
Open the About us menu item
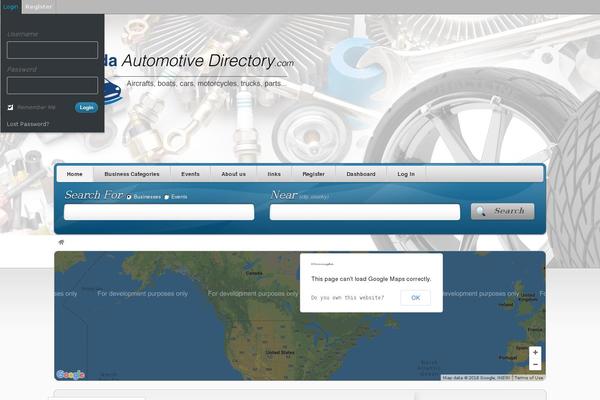233,174
